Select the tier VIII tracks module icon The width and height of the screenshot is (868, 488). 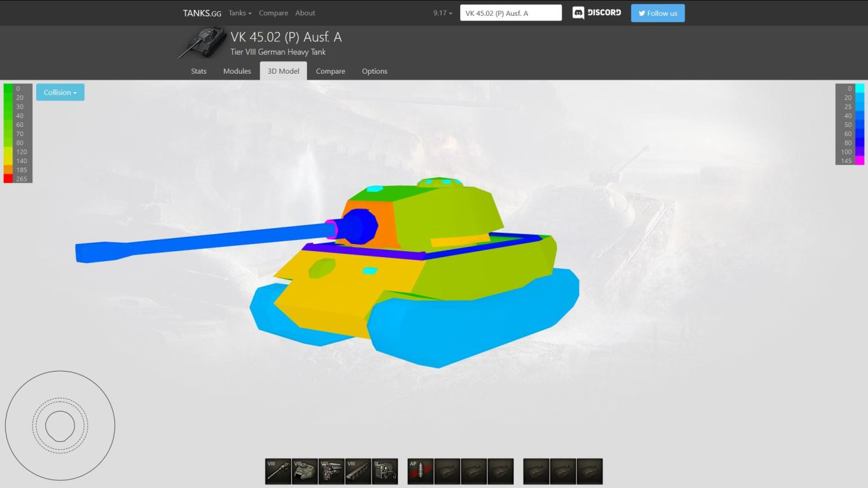(x=358, y=472)
